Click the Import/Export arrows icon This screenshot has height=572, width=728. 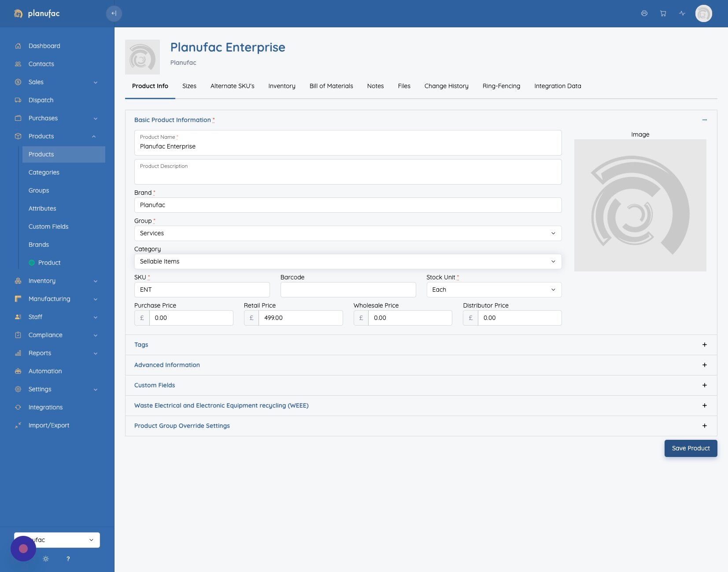point(18,425)
